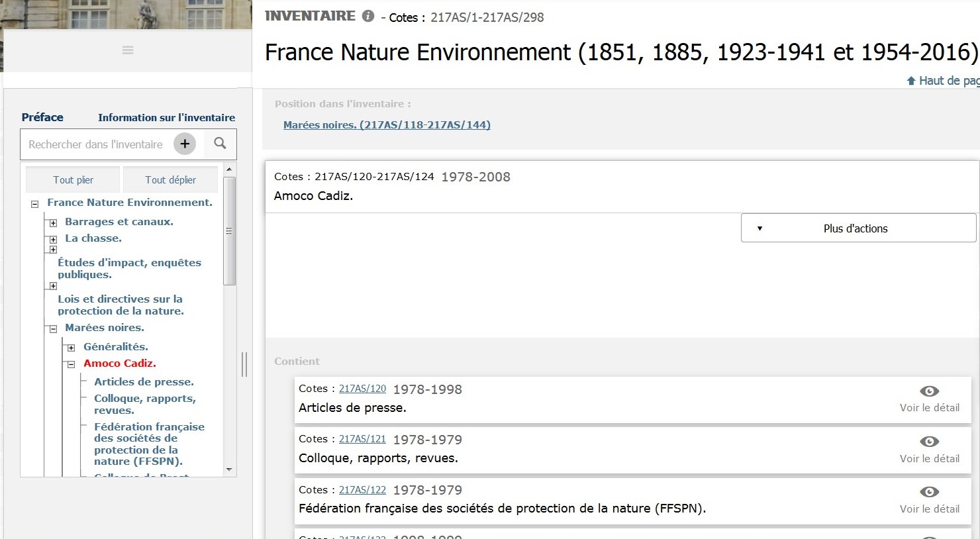The height and width of the screenshot is (539, 980).
Task: Click the plus icon in the inventory search box
Action: 185,144
